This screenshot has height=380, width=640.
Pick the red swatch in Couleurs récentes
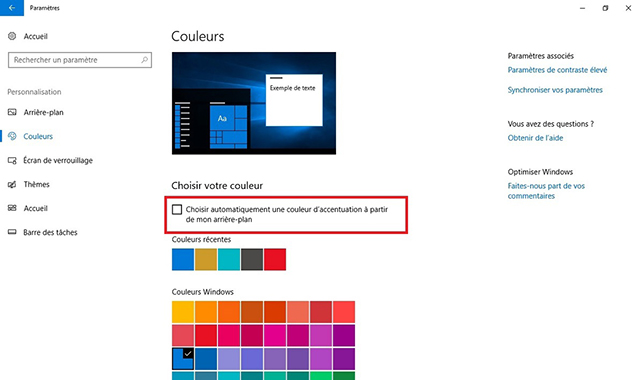[x=275, y=259]
